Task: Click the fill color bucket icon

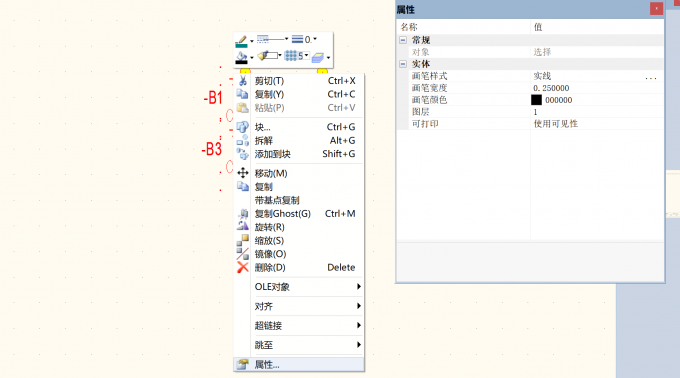Action: (242, 57)
